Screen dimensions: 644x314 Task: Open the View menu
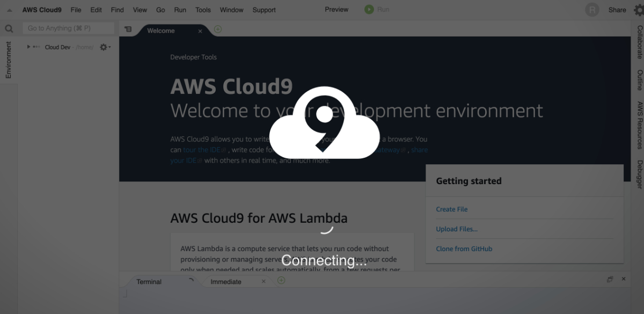(140, 10)
